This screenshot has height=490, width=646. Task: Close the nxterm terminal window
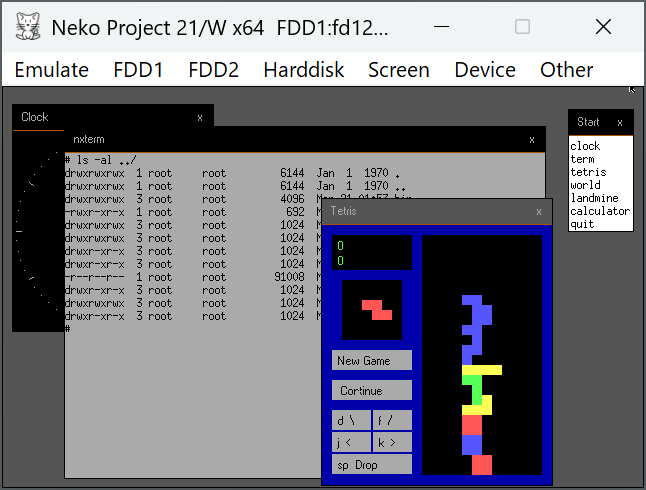click(531, 139)
